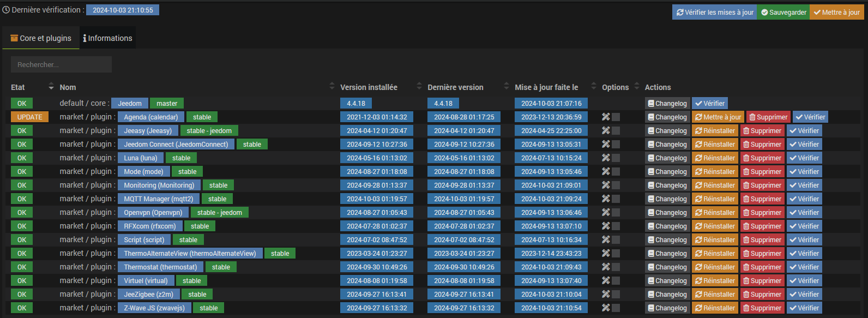This screenshot has height=318, width=868.
Task: Open the options wrench icon for Monitoring
Action: [x=606, y=185]
